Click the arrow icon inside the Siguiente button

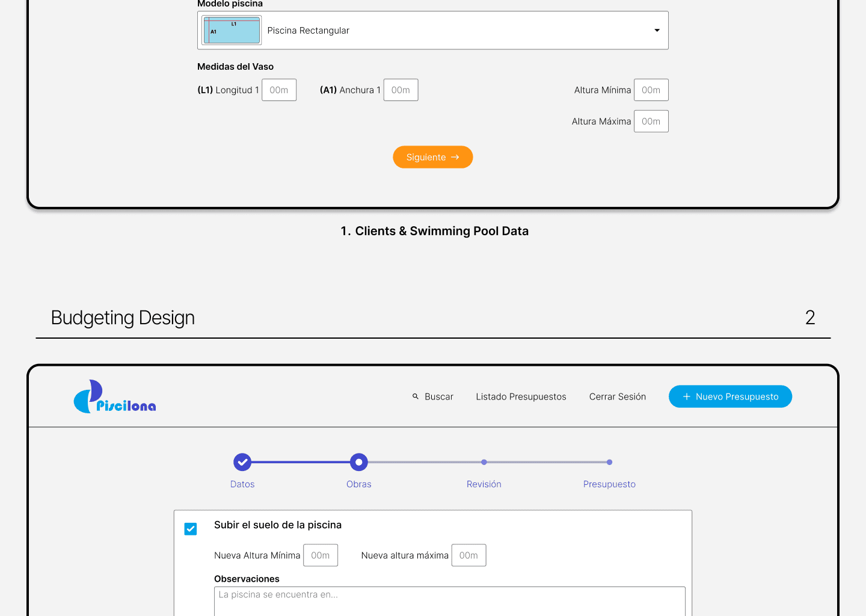(455, 157)
